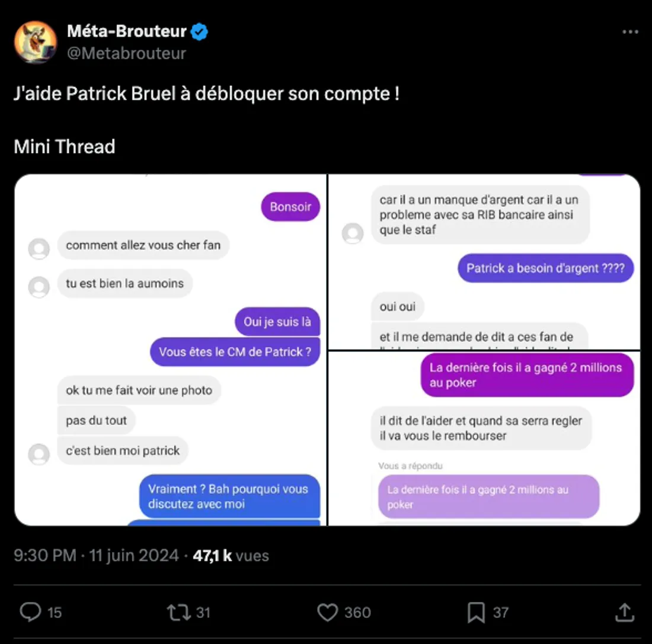Open the three-dot more options menu
The width and height of the screenshot is (652, 644).
point(630,32)
